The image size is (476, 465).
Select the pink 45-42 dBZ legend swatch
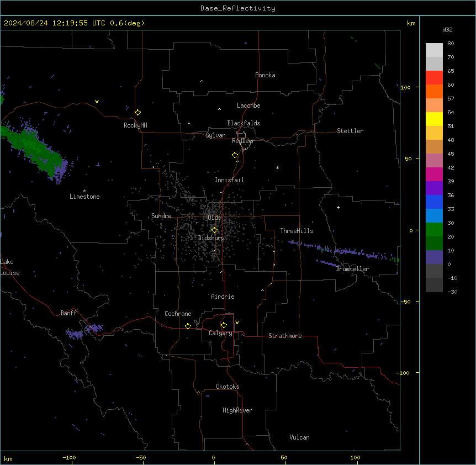[434, 161]
